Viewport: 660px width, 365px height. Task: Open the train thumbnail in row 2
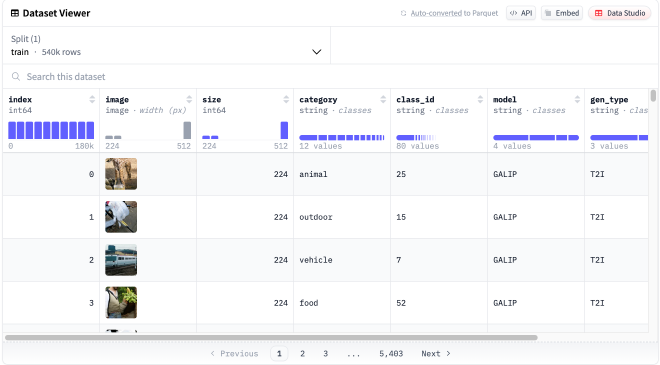tap(121, 260)
